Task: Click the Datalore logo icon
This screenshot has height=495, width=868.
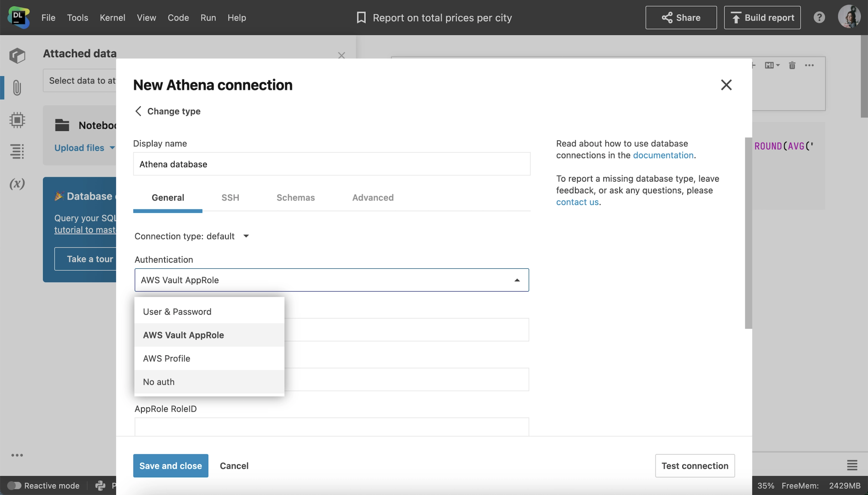Action: [x=19, y=17]
